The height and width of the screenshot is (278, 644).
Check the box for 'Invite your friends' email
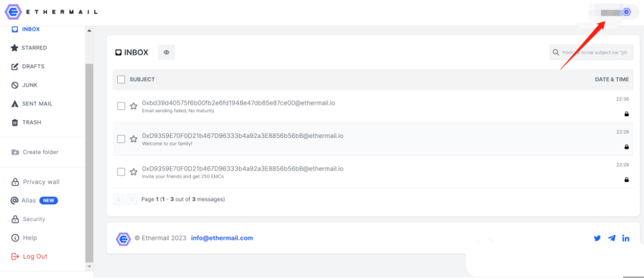click(x=121, y=172)
